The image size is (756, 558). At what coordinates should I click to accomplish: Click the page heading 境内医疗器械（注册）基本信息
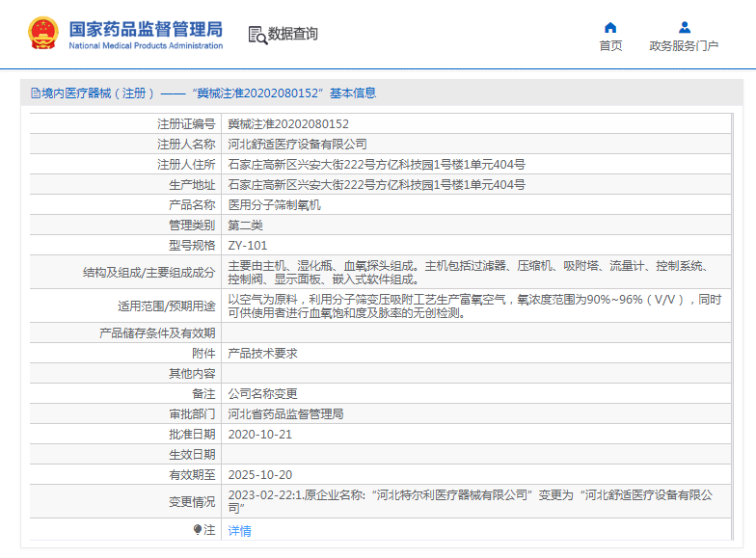[x=202, y=93]
